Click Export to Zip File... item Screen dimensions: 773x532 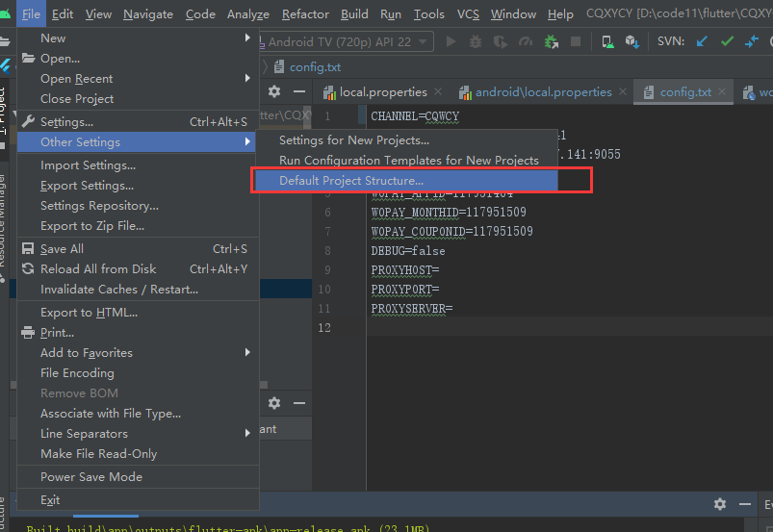click(x=138, y=226)
